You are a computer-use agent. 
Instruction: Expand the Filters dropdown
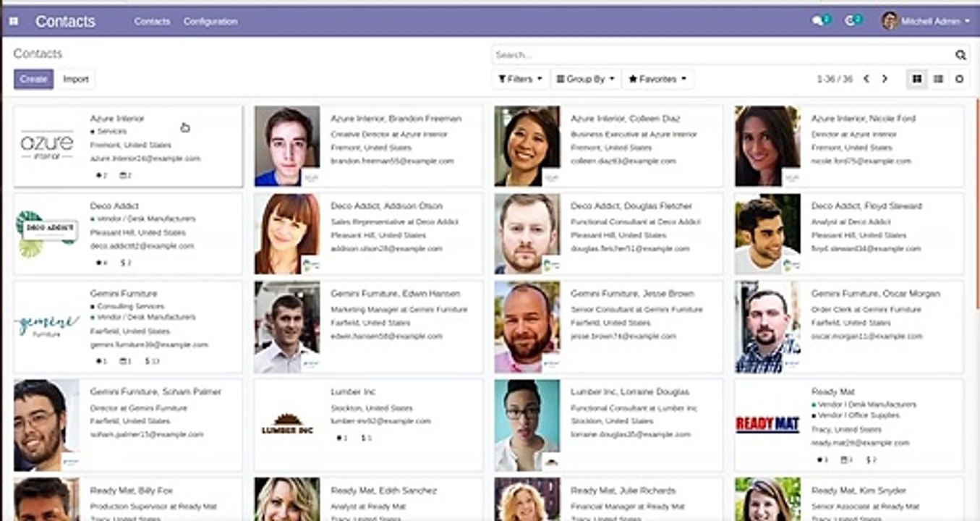(520, 79)
